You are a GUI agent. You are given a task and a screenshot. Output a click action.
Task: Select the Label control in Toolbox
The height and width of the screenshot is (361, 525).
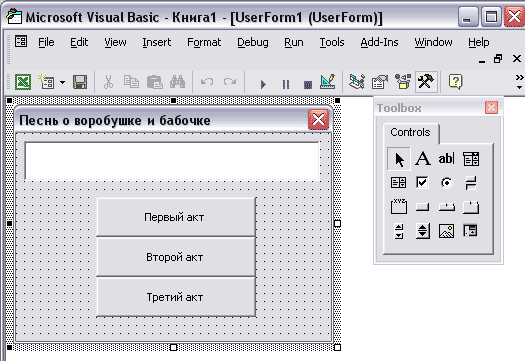click(x=423, y=158)
